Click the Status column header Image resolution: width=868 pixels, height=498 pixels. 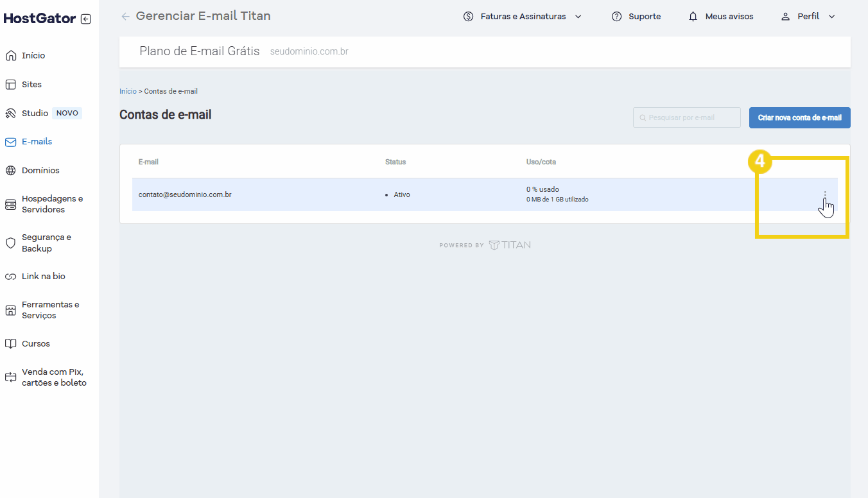pyautogui.click(x=395, y=162)
